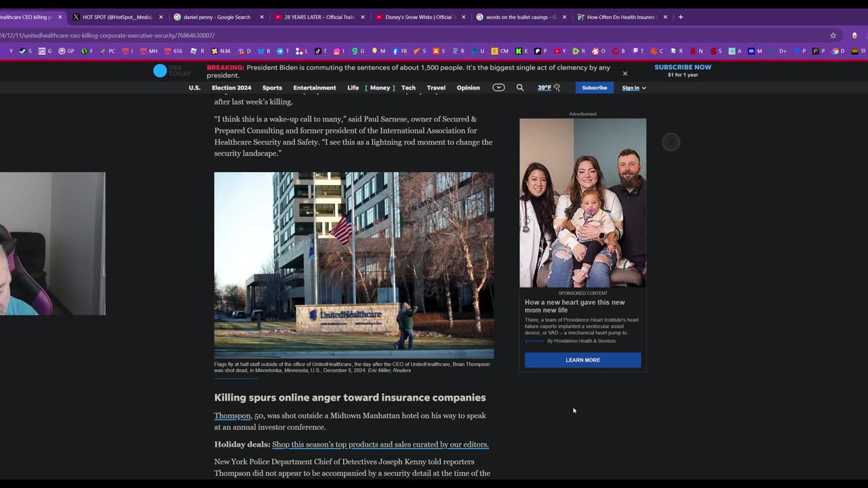Click the webcam overlay video
Viewport: 868px width, 488px height.
click(x=52, y=243)
